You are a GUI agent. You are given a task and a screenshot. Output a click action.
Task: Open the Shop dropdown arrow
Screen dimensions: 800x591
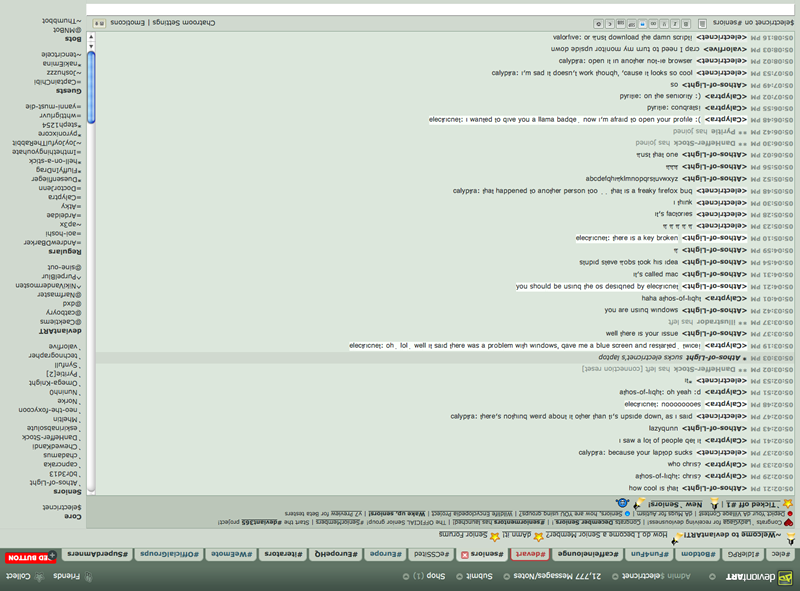point(406,577)
